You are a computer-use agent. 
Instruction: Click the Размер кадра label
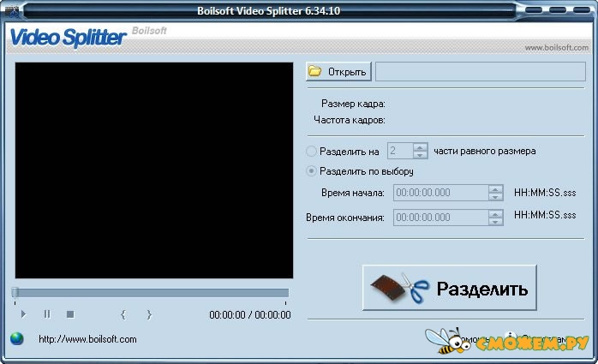(353, 104)
